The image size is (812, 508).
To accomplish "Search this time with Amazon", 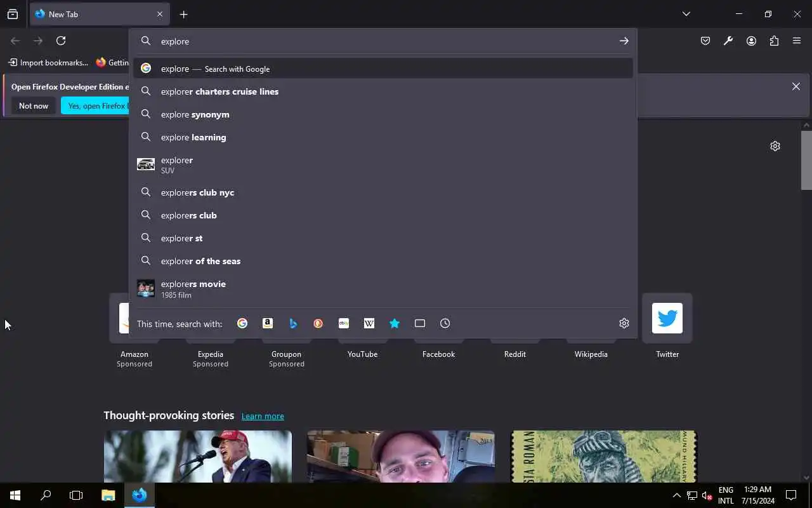I will coord(268,323).
